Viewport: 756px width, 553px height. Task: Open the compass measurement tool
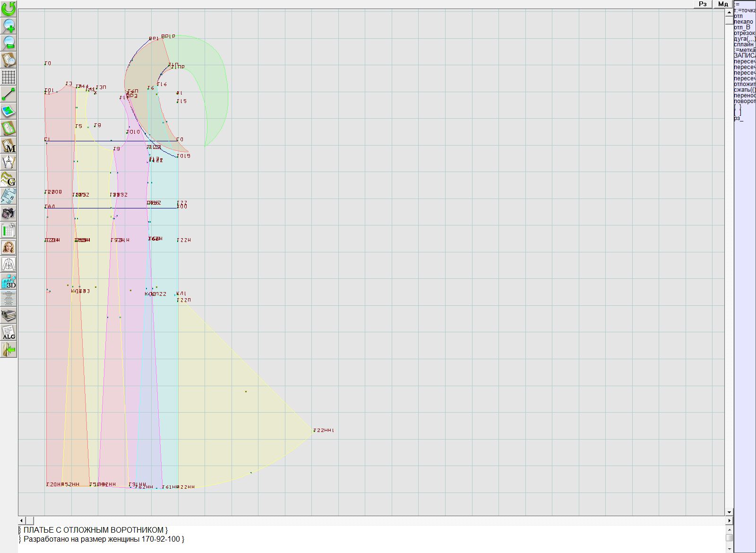pyautogui.click(x=9, y=163)
